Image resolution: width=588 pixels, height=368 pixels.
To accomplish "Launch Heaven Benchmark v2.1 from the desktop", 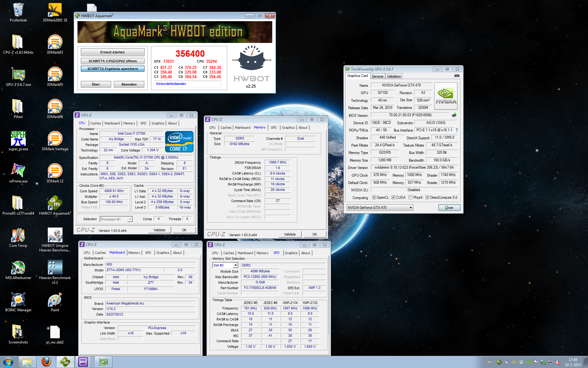I will click(x=55, y=272).
